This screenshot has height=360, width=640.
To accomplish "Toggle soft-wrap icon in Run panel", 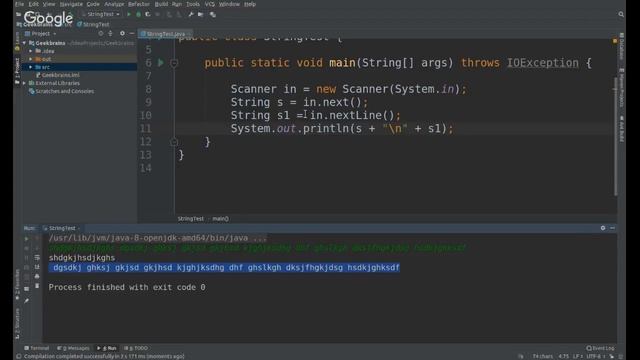I will pyautogui.click(x=37, y=258).
